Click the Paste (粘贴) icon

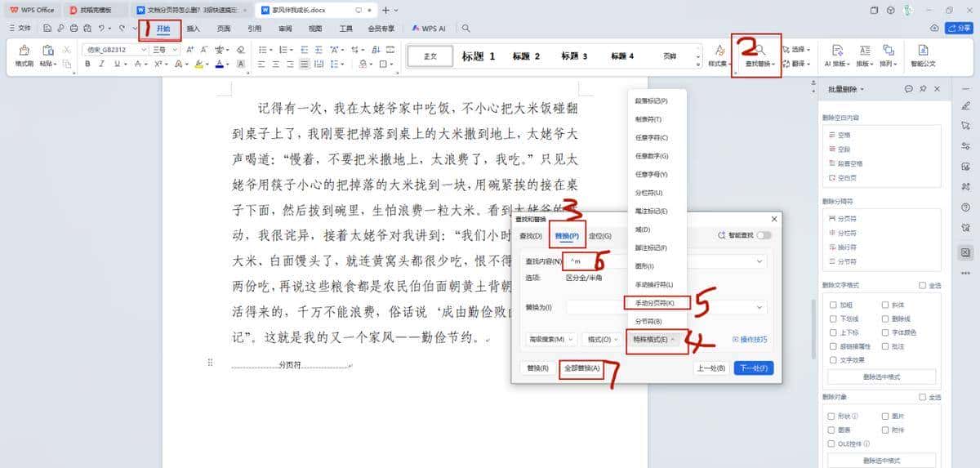[47, 51]
